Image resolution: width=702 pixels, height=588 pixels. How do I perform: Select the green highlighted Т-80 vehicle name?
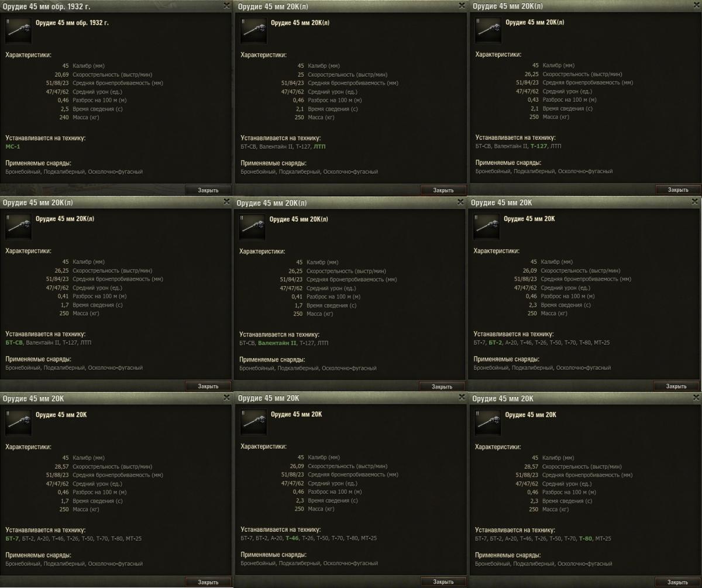click(x=585, y=538)
